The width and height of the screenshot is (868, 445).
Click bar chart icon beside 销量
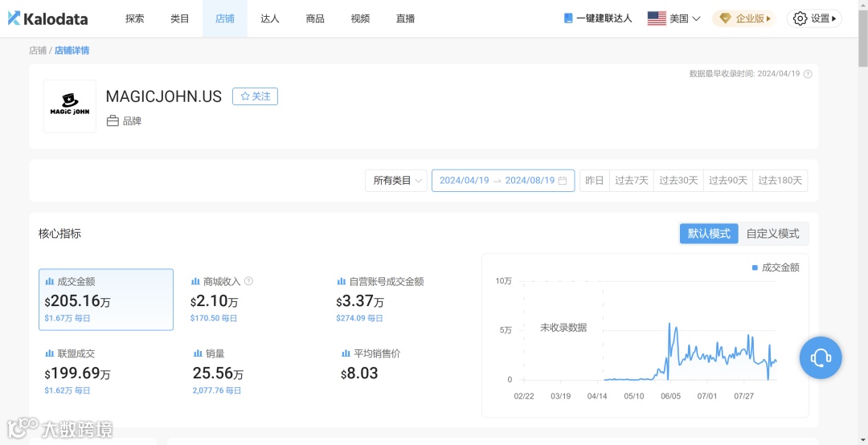click(x=198, y=353)
